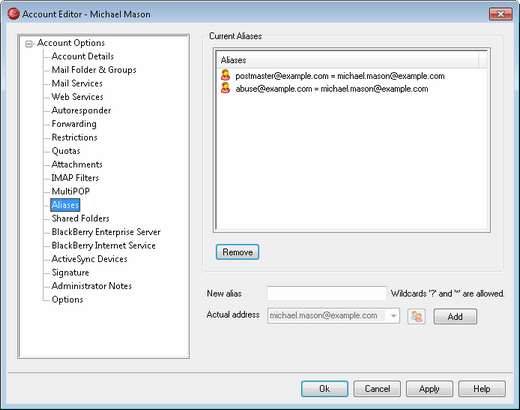Click the Apply button
Screen dimensions: 520x410
[x=429, y=389]
